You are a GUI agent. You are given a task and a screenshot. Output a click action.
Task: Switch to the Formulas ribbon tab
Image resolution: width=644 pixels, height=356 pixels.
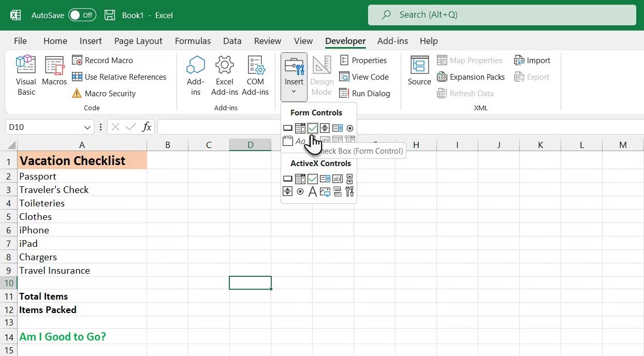(193, 41)
